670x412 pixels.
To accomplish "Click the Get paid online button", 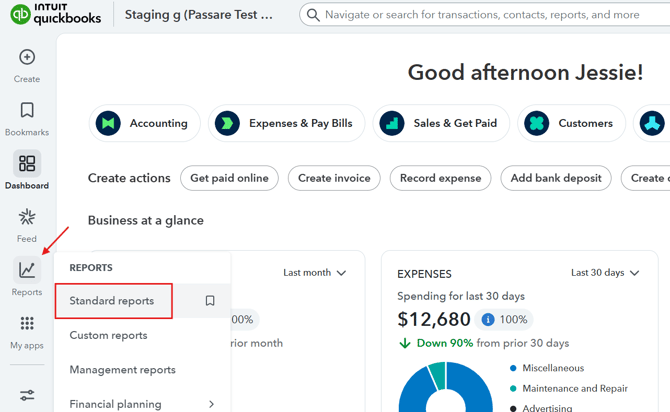I will (229, 178).
